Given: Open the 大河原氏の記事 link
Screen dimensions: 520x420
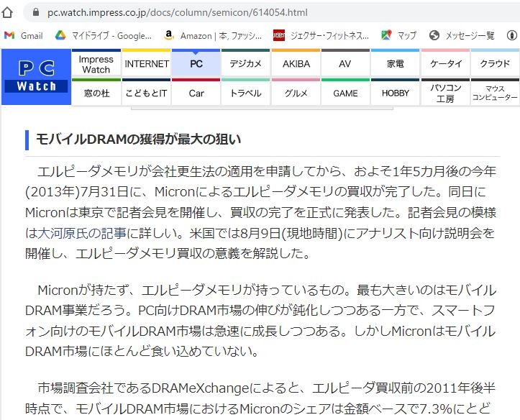Looking at the screenshot, I should coord(82,233).
